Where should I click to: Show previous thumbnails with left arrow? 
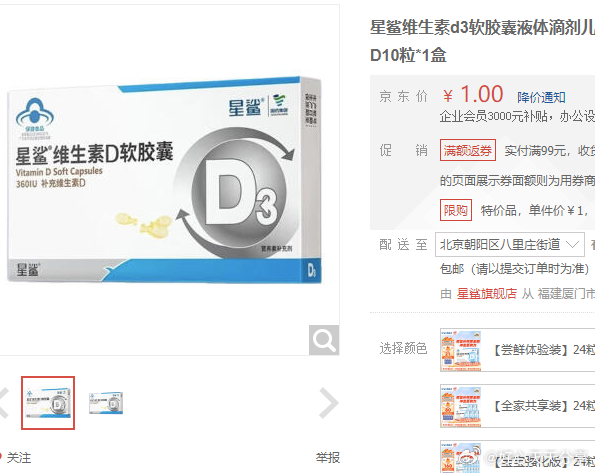click(x=4, y=403)
